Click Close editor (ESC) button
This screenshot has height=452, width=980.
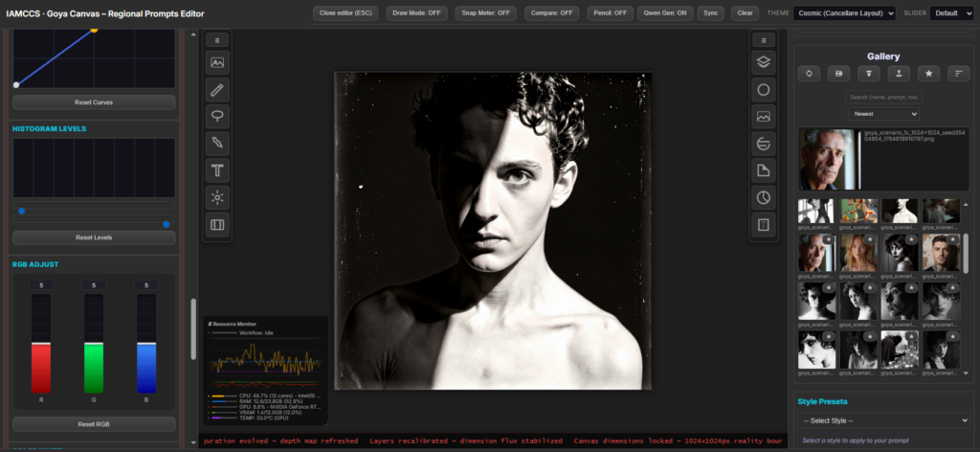345,13
